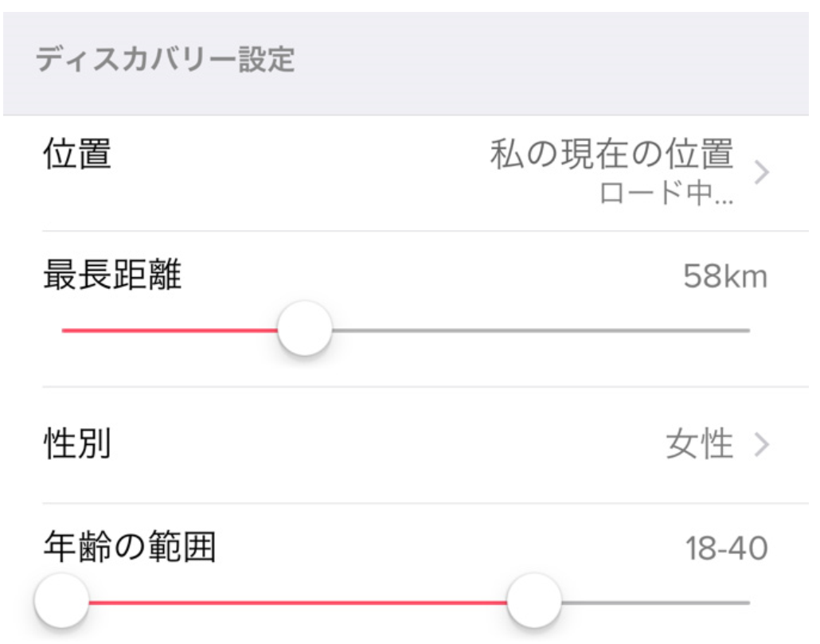Tap the 最長距離 label
The image size is (820, 644).
click(111, 276)
